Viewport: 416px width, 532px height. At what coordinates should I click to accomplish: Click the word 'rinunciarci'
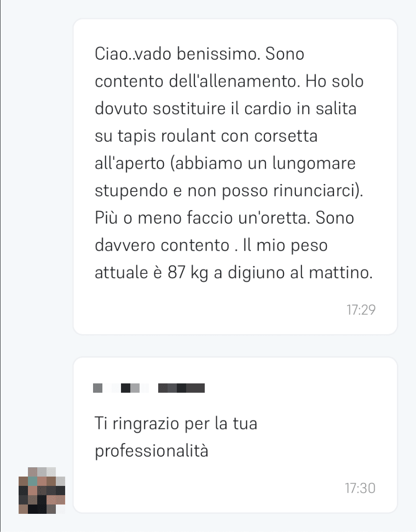pos(315,191)
